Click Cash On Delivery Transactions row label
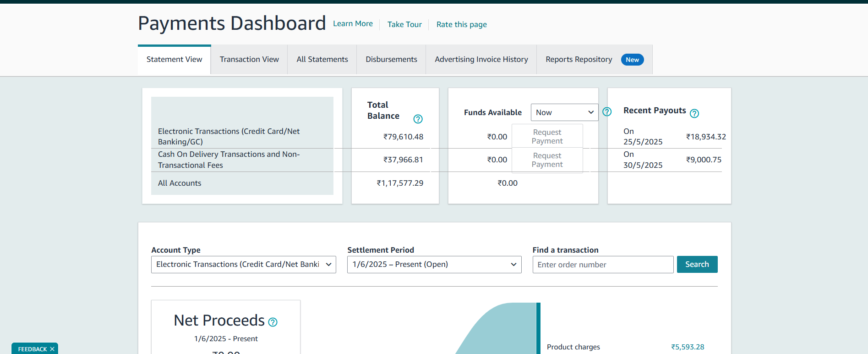The image size is (868, 354). 229,160
